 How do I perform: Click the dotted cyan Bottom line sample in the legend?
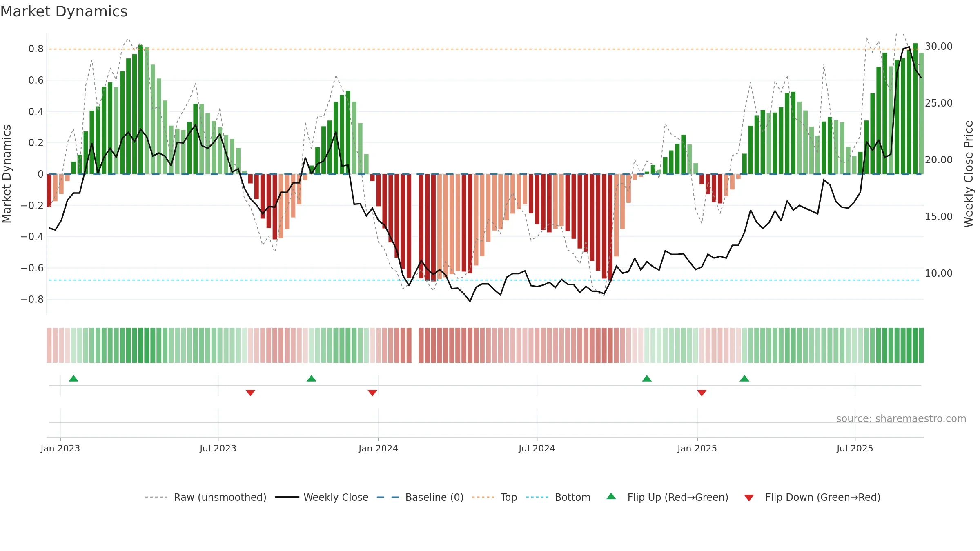point(537,497)
